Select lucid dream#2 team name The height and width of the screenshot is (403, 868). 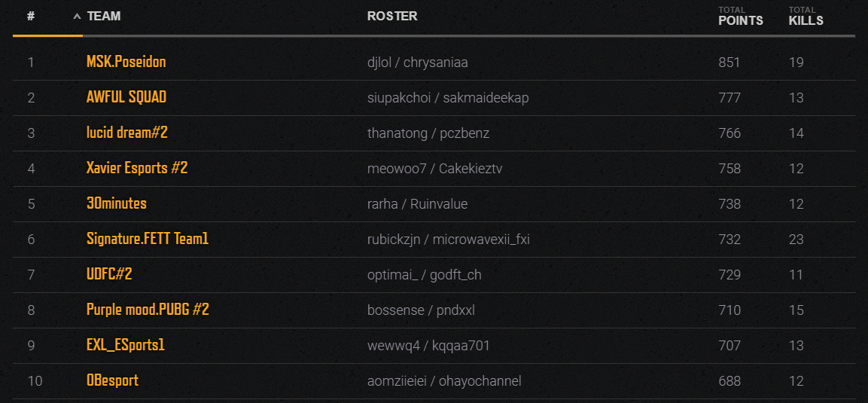[x=126, y=133]
